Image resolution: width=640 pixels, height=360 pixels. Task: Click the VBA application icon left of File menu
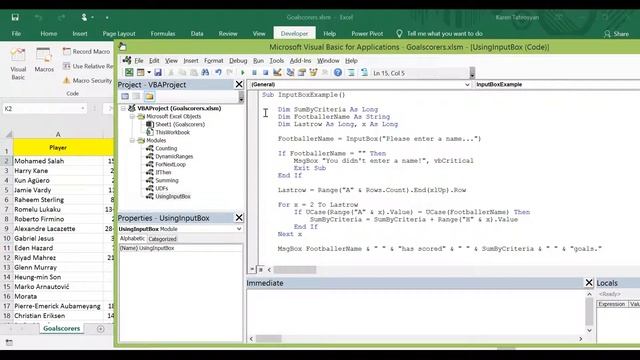click(x=127, y=60)
